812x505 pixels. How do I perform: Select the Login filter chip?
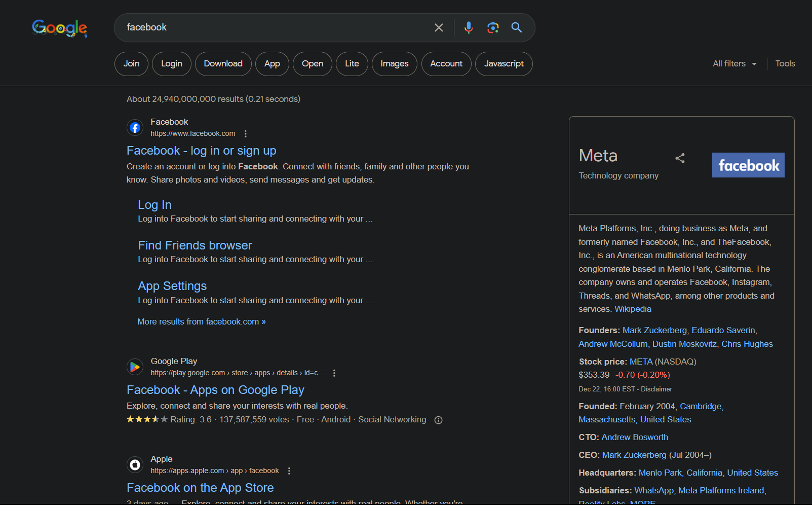coord(172,64)
